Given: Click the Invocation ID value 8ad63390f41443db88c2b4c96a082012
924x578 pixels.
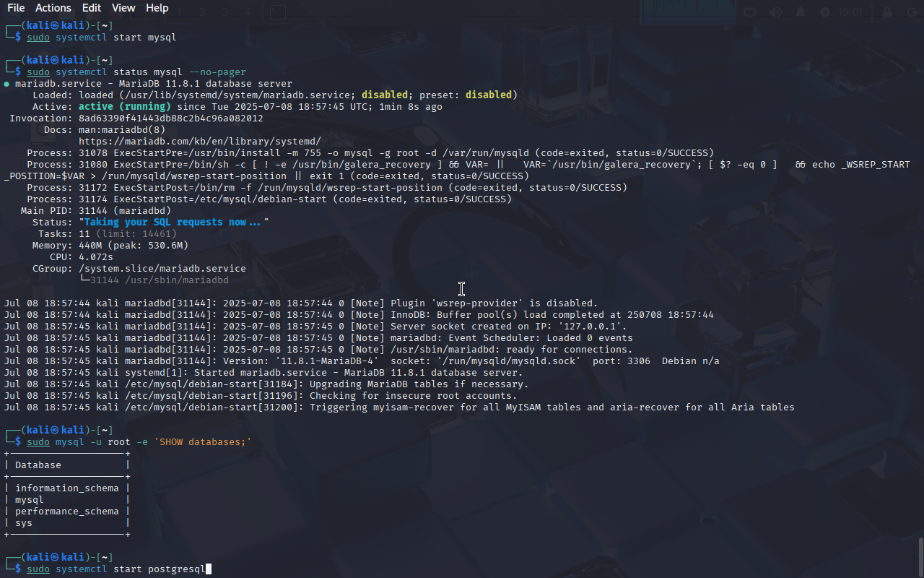Looking at the screenshot, I should pos(171,118).
